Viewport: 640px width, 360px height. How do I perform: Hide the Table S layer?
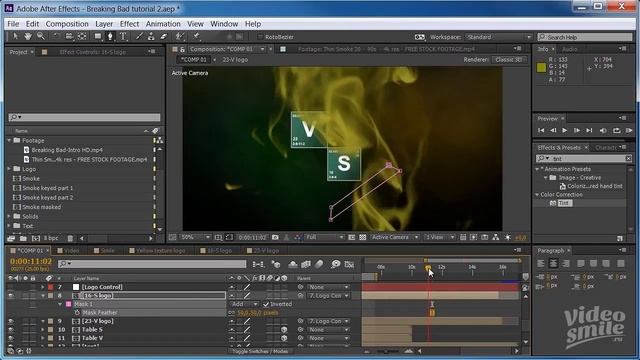point(11,330)
